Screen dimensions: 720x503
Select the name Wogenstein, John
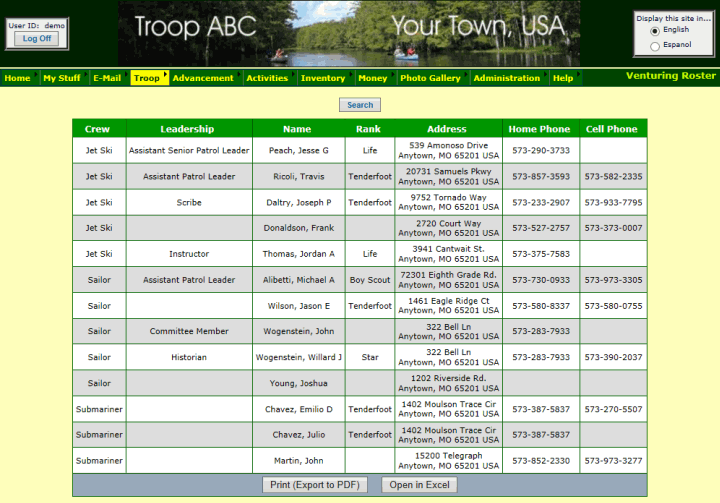click(x=299, y=331)
